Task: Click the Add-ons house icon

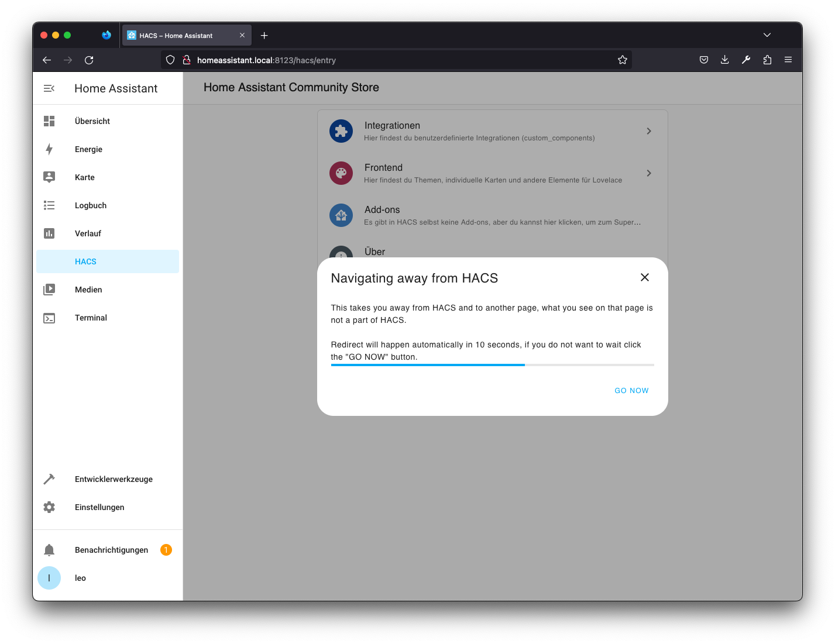Action: click(x=341, y=215)
